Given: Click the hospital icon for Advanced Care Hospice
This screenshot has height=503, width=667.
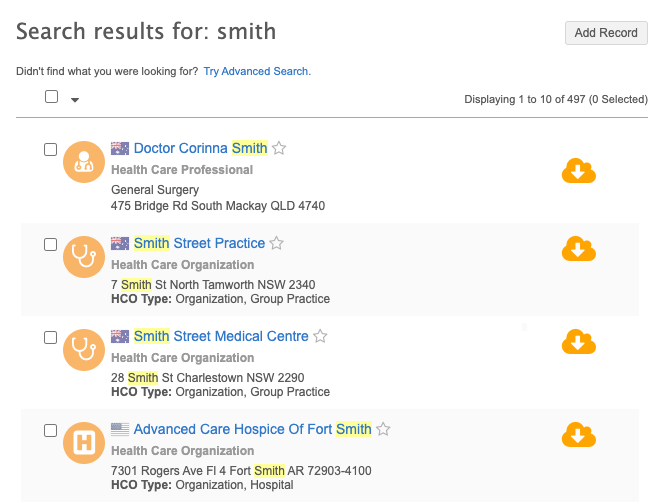Looking at the screenshot, I should (84, 444).
